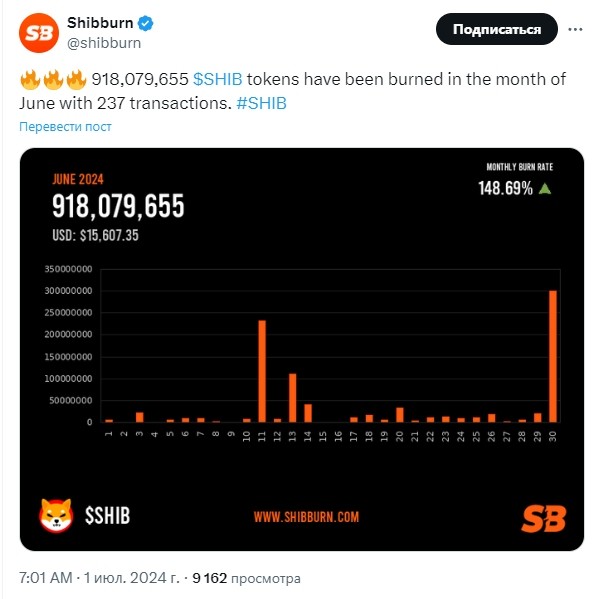This screenshot has width=601, height=599.
Task: Click the day 11 bar in chart
Action: coord(262,370)
